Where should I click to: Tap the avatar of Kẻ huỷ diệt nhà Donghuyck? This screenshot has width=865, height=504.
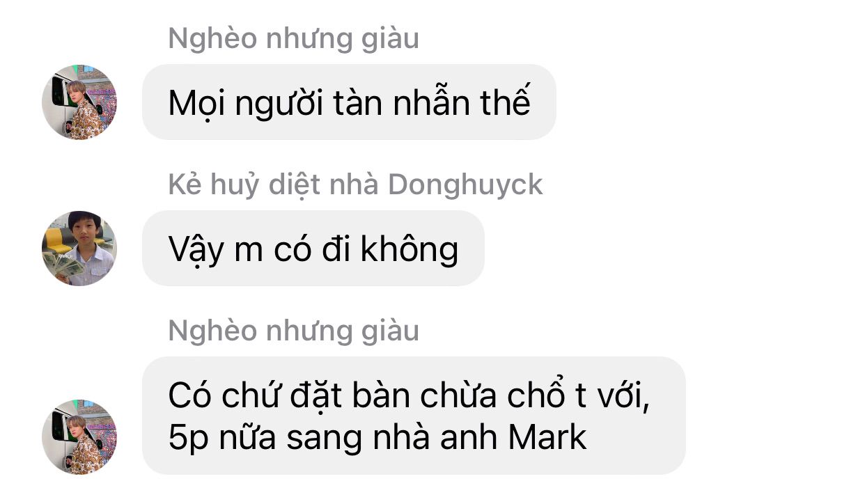79,249
